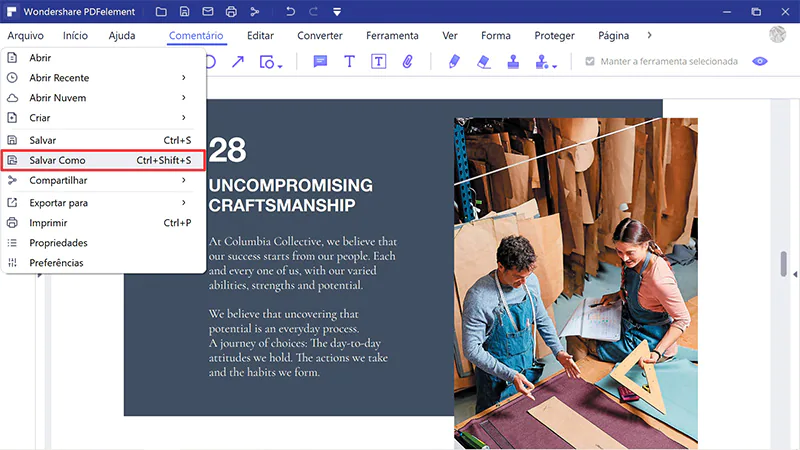This screenshot has width=800, height=450.
Task: Open Propriedades from the file menu
Action: tap(103, 242)
